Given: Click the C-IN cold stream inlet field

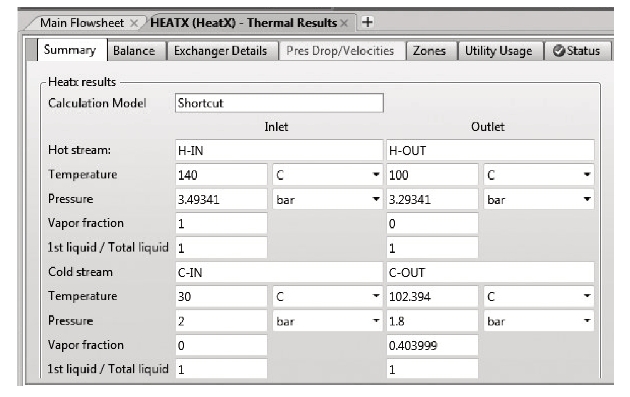Looking at the screenshot, I should coord(279,272).
